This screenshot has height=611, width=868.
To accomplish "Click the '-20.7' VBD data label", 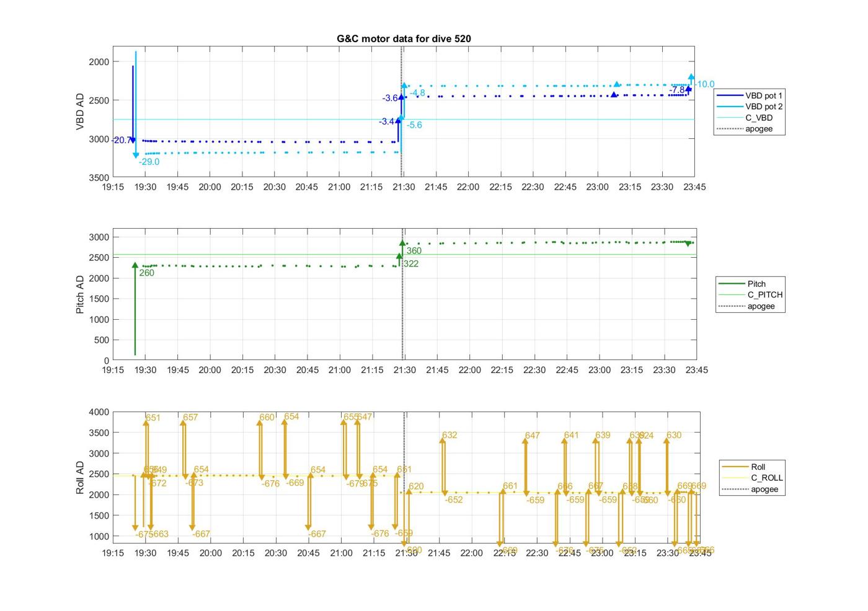I will 121,141.
